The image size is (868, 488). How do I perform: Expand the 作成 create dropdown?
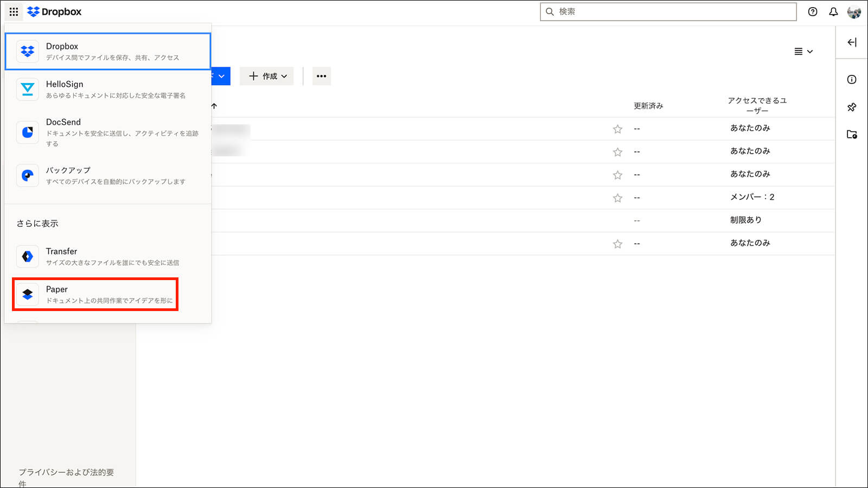click(x=267, y=76)
